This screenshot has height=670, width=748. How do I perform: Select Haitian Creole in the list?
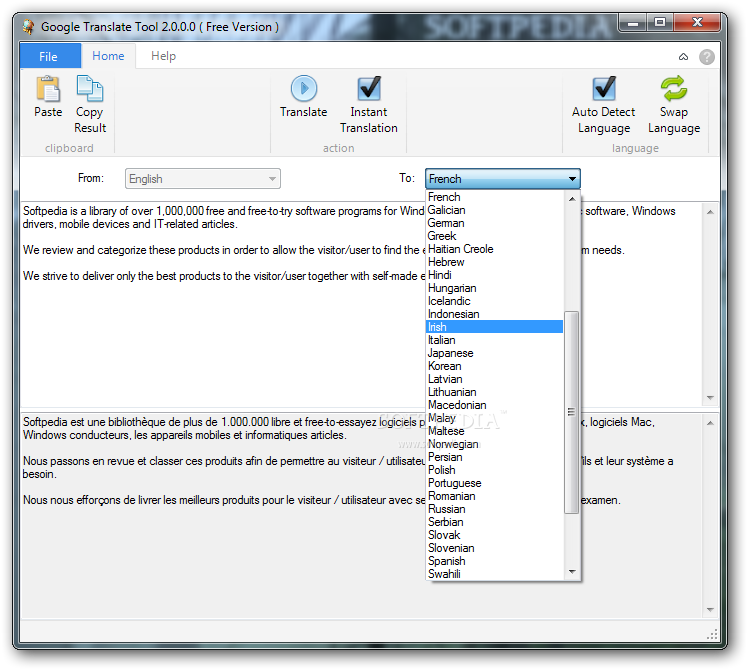(x=494, y=249)
